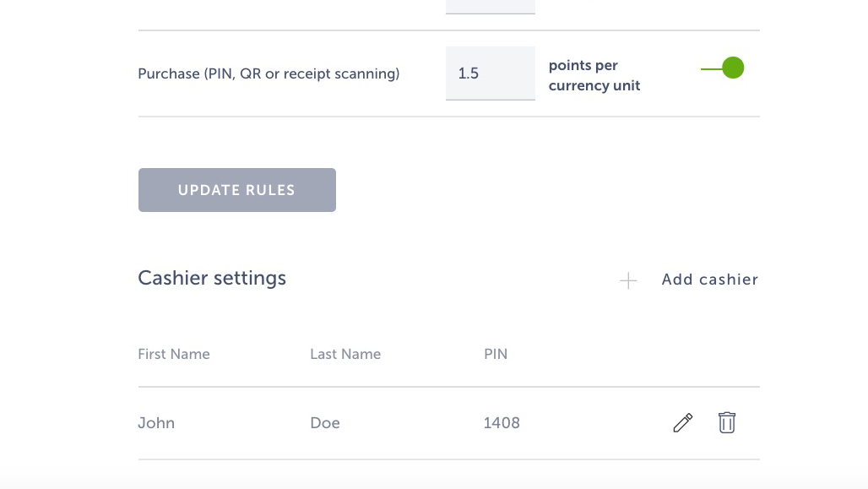
Task: Edit cashier John Doe with pencil icon
Action: 682,423
